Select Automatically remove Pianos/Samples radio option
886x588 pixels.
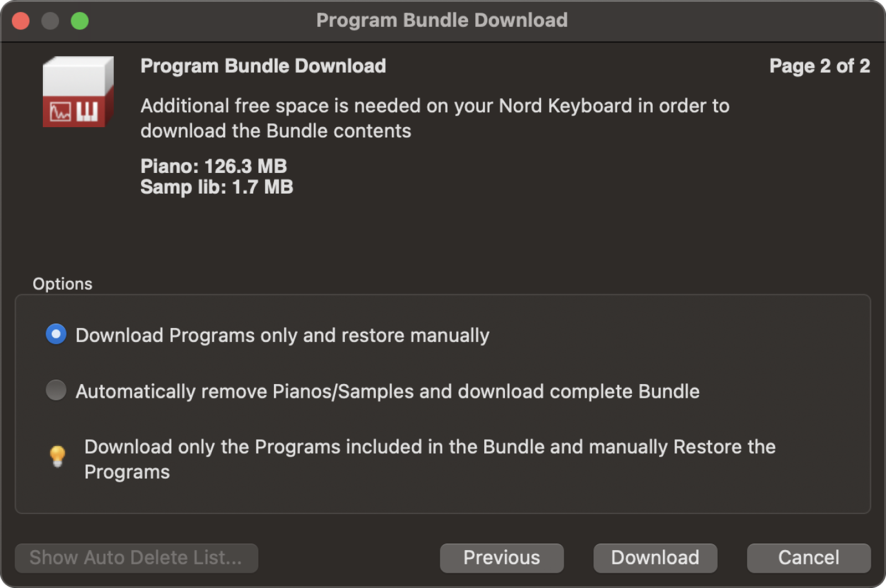coord(56,390)
